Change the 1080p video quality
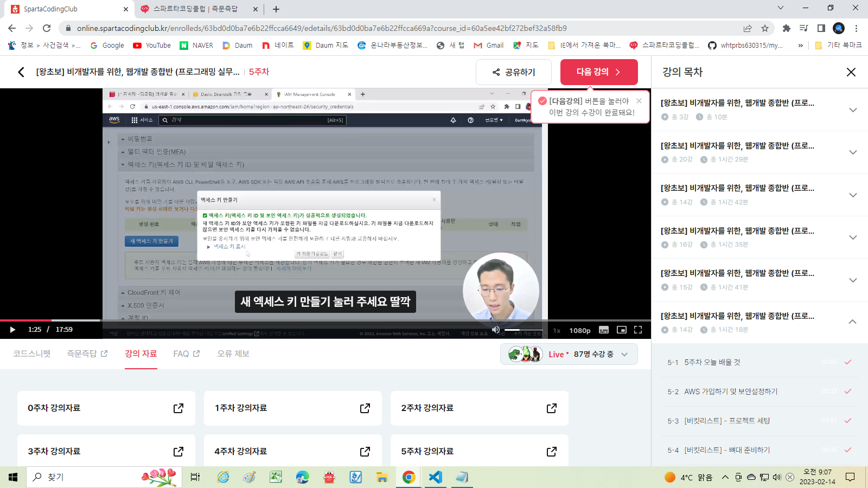The height and width of the screenshot is (488, 868). click(x=580, y=330)
